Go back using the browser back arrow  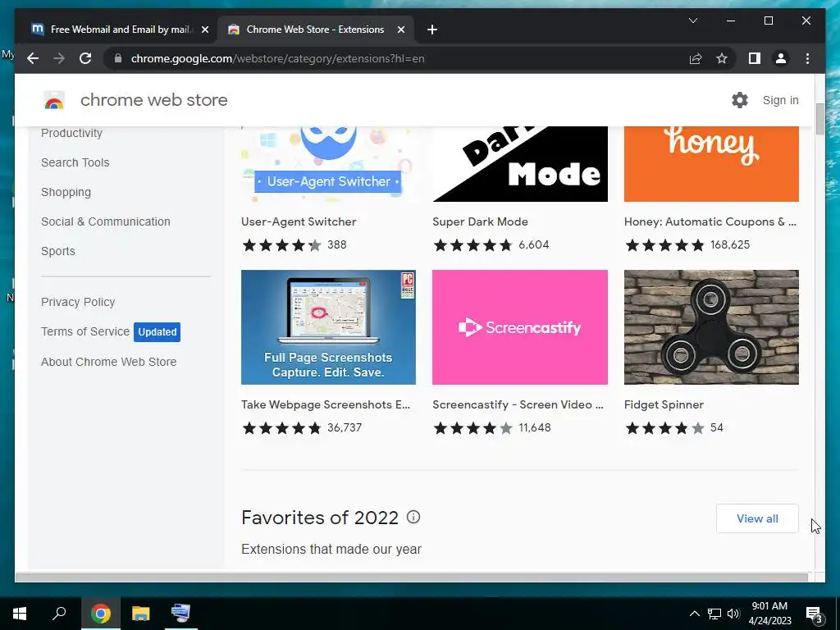33,58
